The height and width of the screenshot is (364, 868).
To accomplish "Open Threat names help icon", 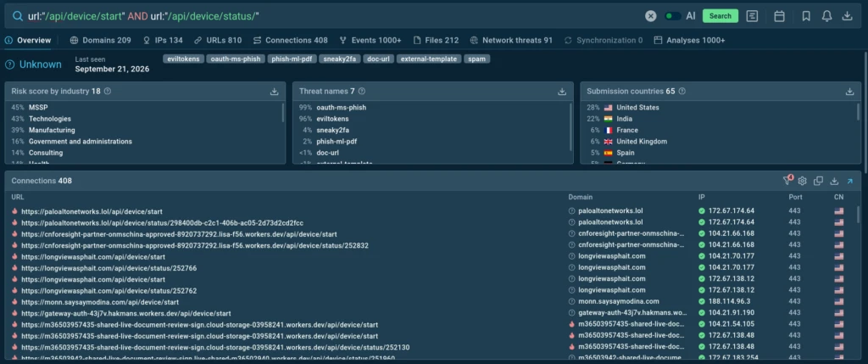I will click(361, 92).
